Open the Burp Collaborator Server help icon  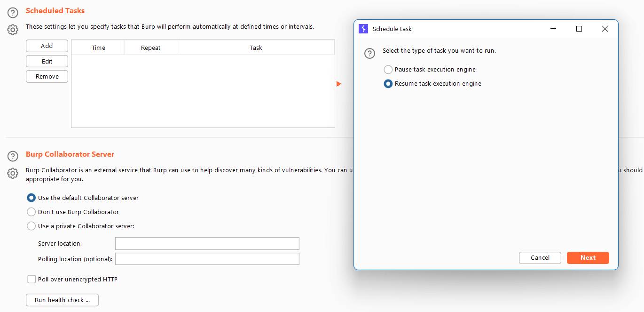tap(13, 156)
